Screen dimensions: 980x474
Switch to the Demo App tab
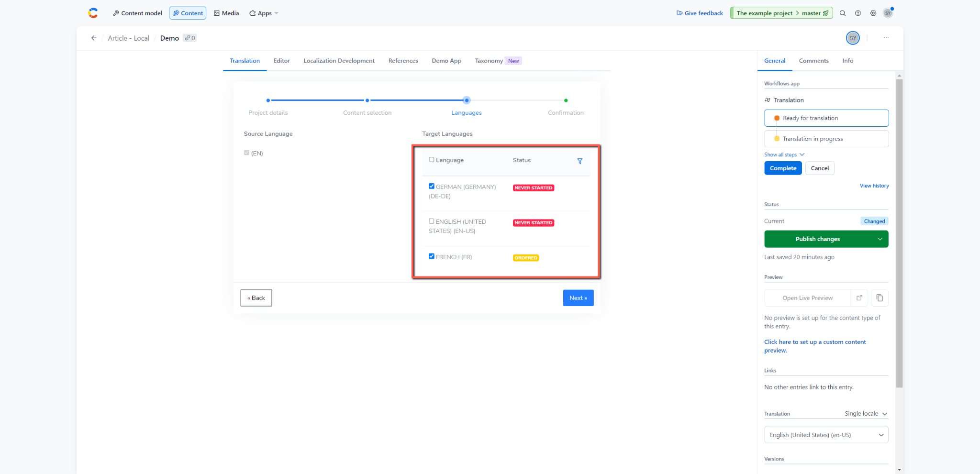tap(446, 61)
